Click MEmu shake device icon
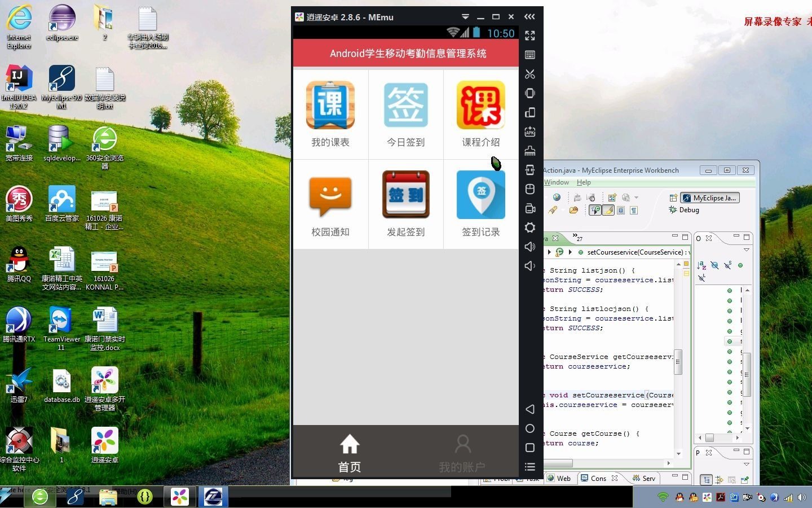The height and width of the screenshot is (508, 812). (x=530, y=93)
